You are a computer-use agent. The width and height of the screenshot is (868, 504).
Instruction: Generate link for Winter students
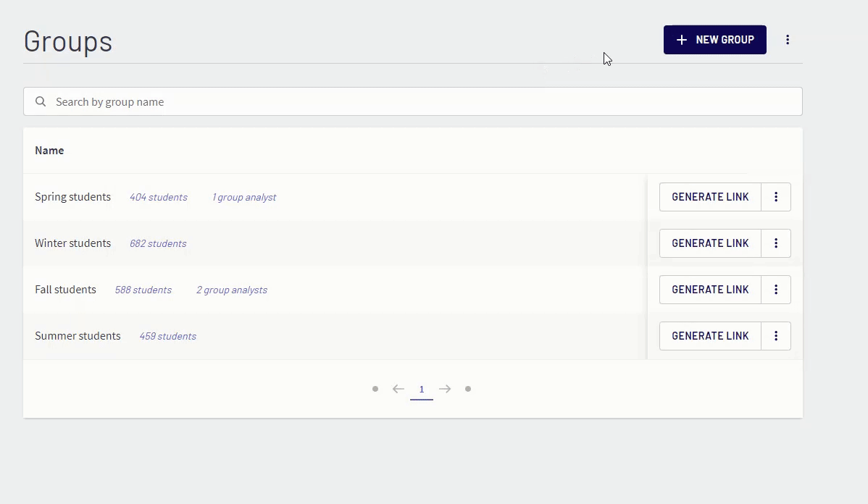click(x=710, y=243)
